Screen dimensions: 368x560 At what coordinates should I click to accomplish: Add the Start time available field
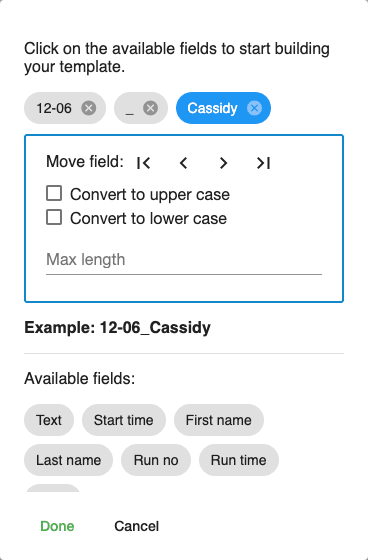point(124,420)
